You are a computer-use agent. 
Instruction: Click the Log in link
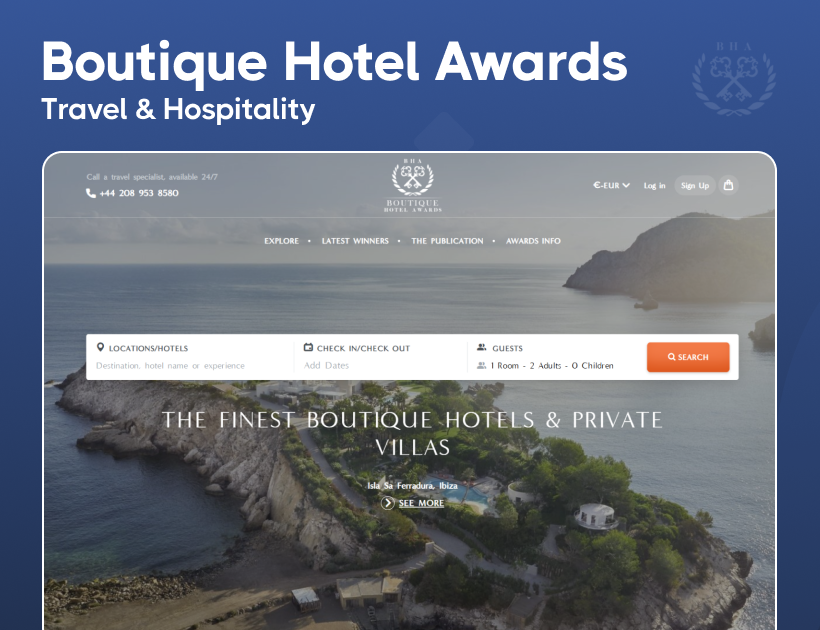click(x=654, y=186)
